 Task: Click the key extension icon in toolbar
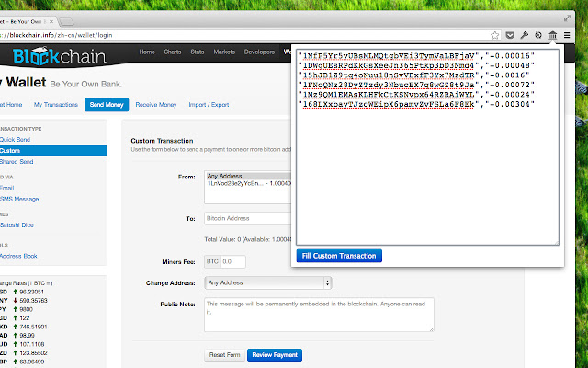[x=525, y=35]
